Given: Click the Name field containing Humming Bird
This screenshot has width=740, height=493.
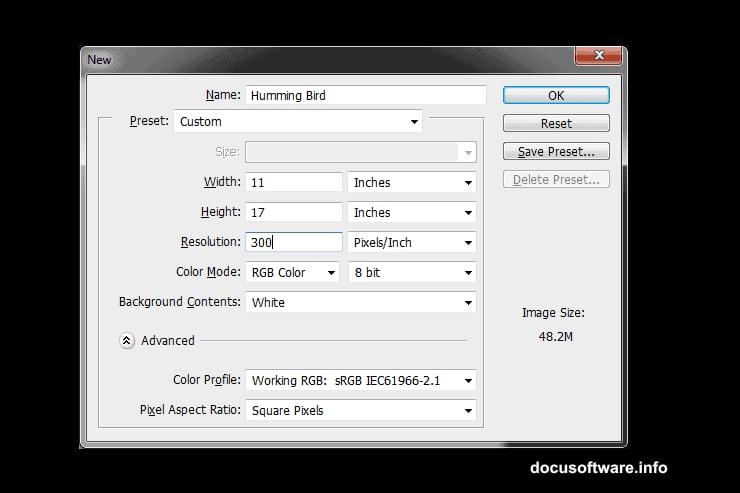Looking at the screenshot, I should (x=365, y=95).
